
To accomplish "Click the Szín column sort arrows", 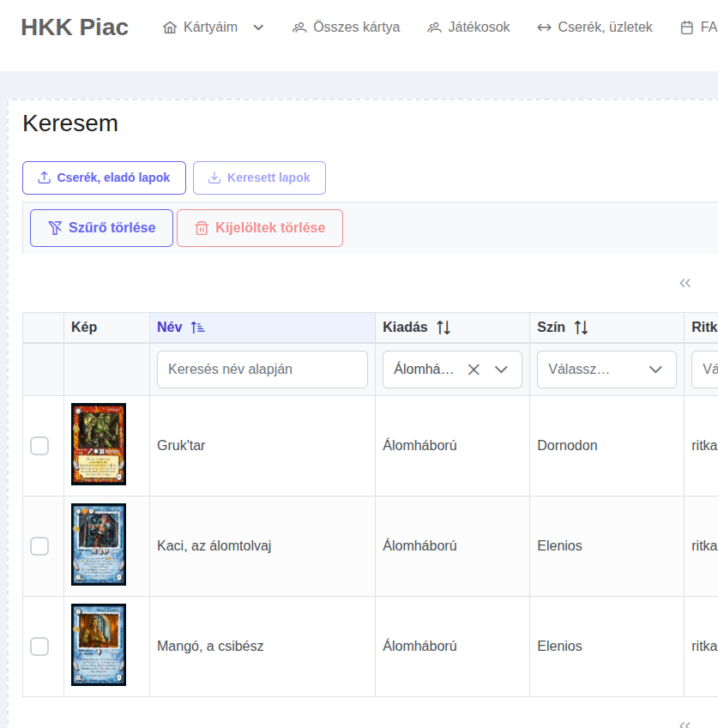I will point(581,328).
